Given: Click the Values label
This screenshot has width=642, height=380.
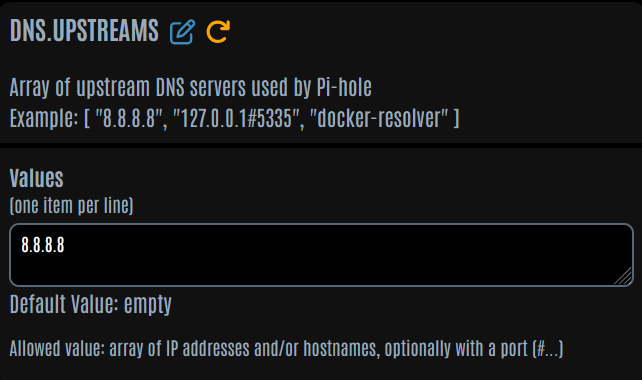Looking at the screenshot, I should tap(36, 178).
